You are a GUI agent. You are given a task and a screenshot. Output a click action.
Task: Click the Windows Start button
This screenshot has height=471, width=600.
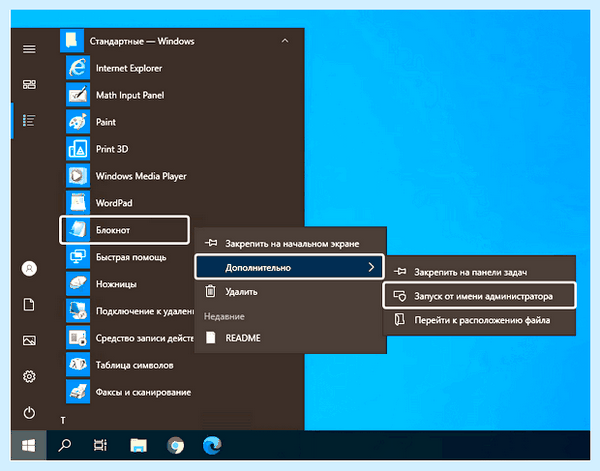[x=29, y=445]
